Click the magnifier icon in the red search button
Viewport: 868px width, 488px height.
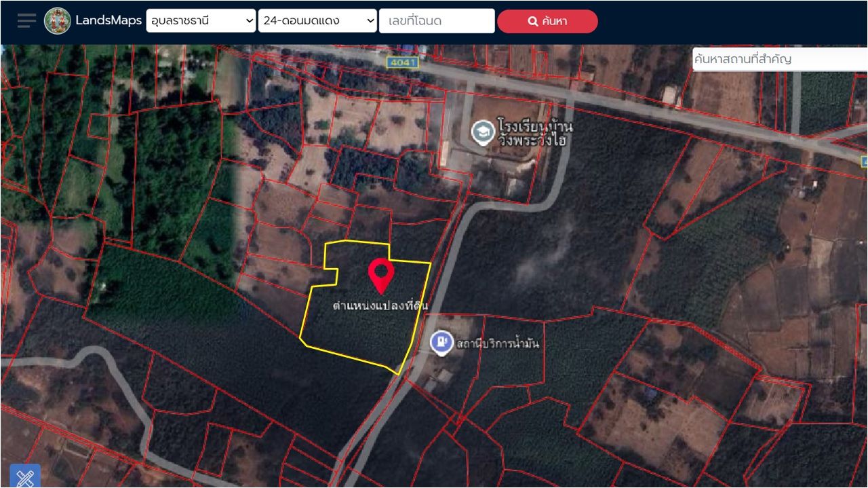[533, 22]
